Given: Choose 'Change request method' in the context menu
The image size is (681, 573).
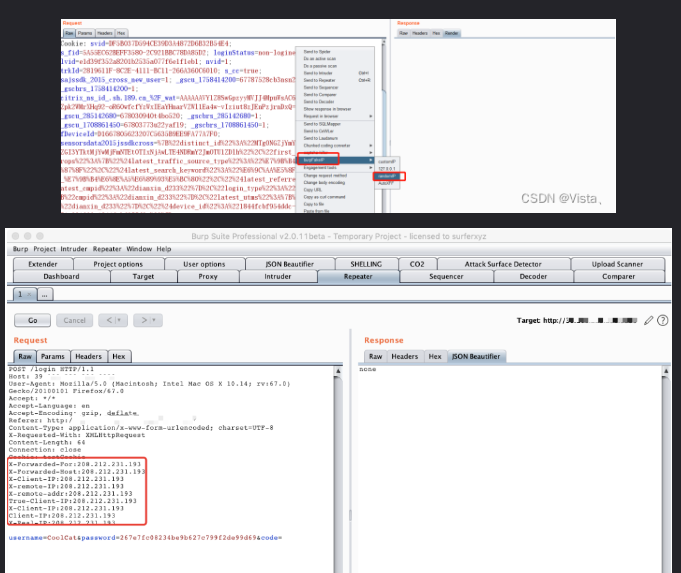Looking at the screenshot, I should [325, 176].
